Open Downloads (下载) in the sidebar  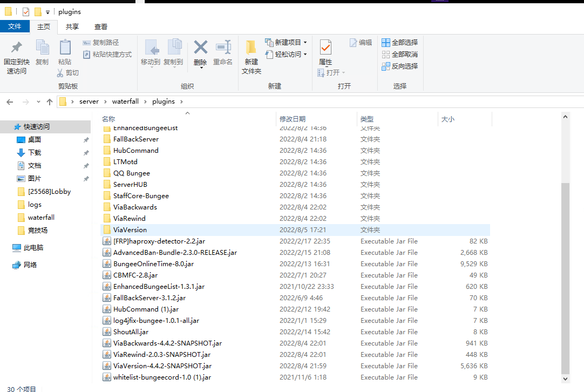pos(34,153)
